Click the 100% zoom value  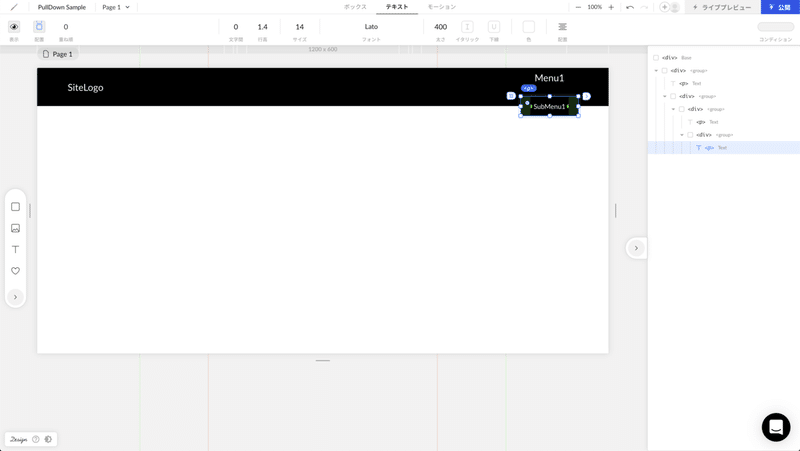click(x=594, y=7)
